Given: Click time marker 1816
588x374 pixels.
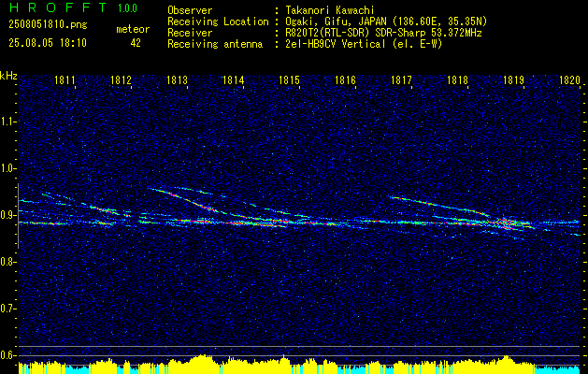Looking at the screenshot, I should [345, 79].
